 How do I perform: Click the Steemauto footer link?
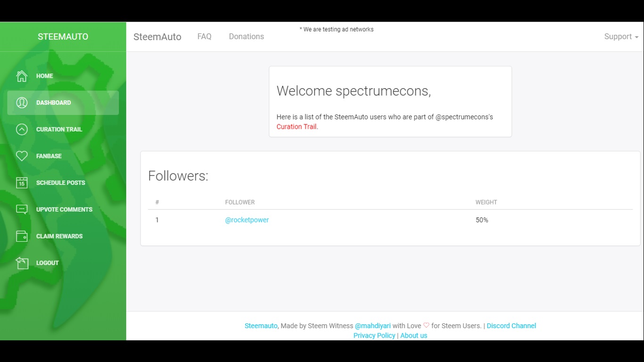click(261, 326)
